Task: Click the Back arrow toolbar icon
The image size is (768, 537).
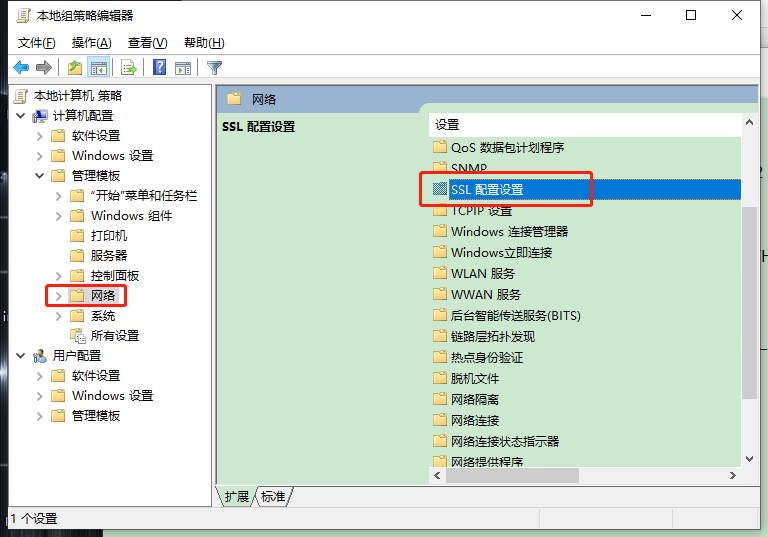Action: point(21,67)
